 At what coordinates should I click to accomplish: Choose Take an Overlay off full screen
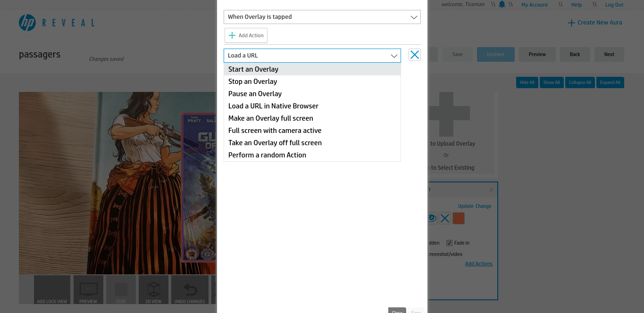click(x=312, y=143)
